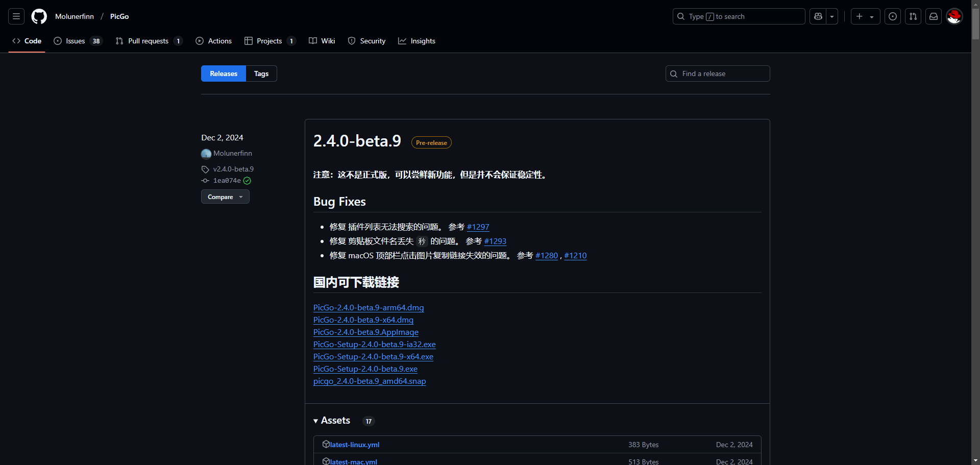Open the notifications inbox icon
This screenshot has width=980, height=465.
pyautogui.click(x=934, y=16)
